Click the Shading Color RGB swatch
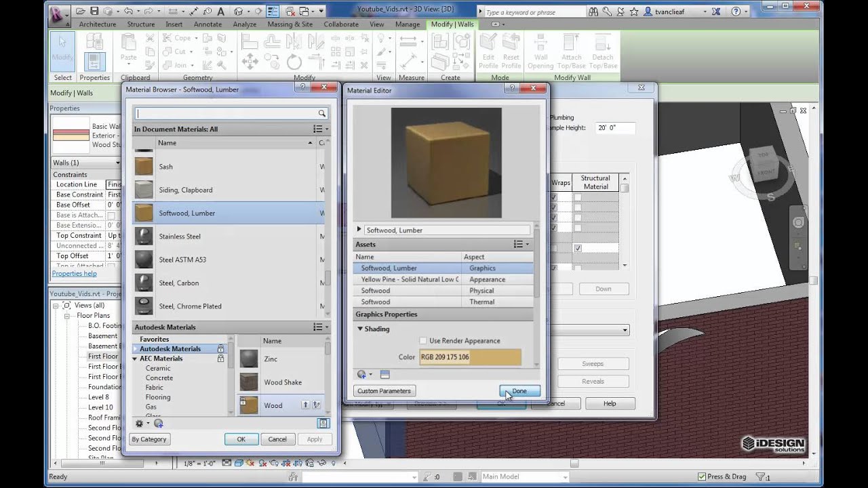This screenshot has width=868, height=488. [x=470, y=357]
